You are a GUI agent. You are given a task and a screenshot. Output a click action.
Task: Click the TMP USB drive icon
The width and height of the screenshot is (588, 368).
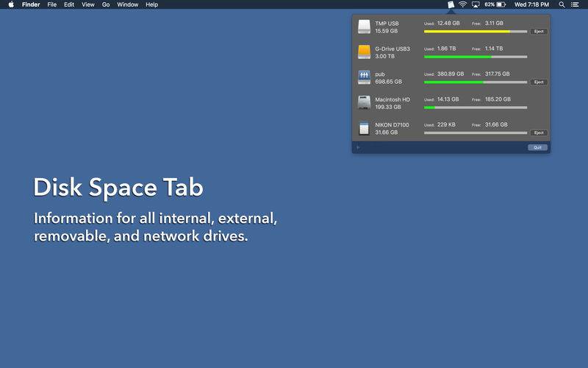[364, 27]
